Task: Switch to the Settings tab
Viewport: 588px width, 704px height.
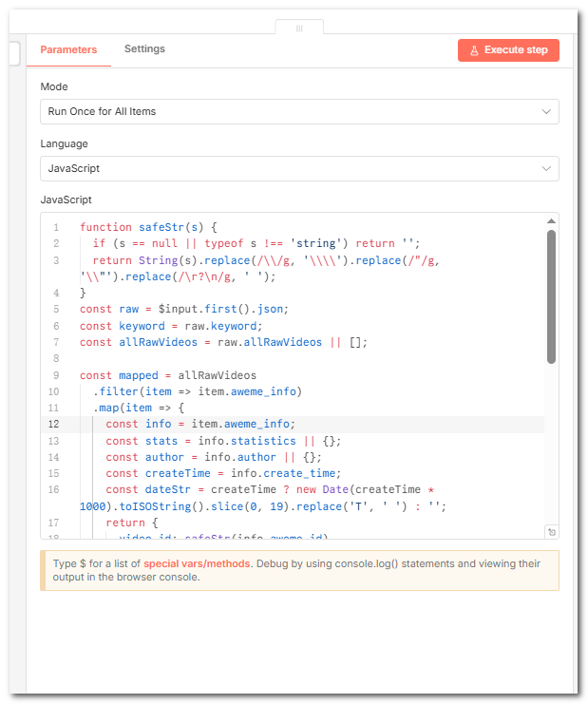Action: (144, 49)
